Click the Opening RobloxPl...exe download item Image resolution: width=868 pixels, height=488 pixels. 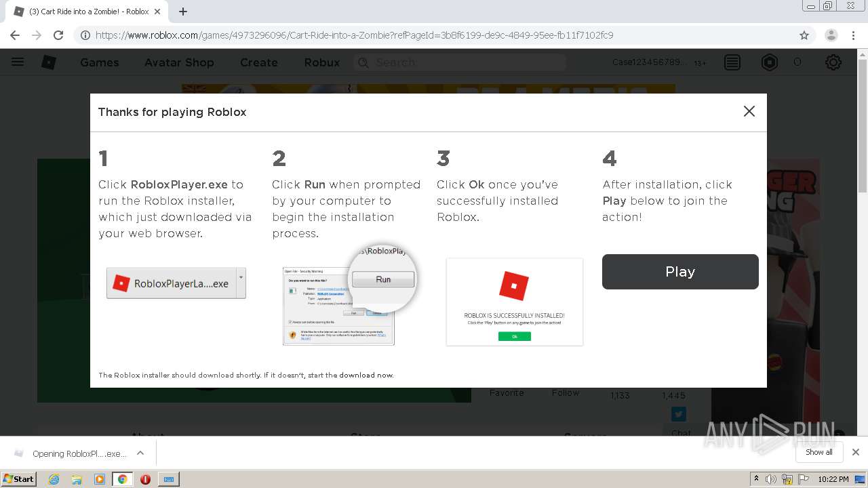click(x=71, y=453)
